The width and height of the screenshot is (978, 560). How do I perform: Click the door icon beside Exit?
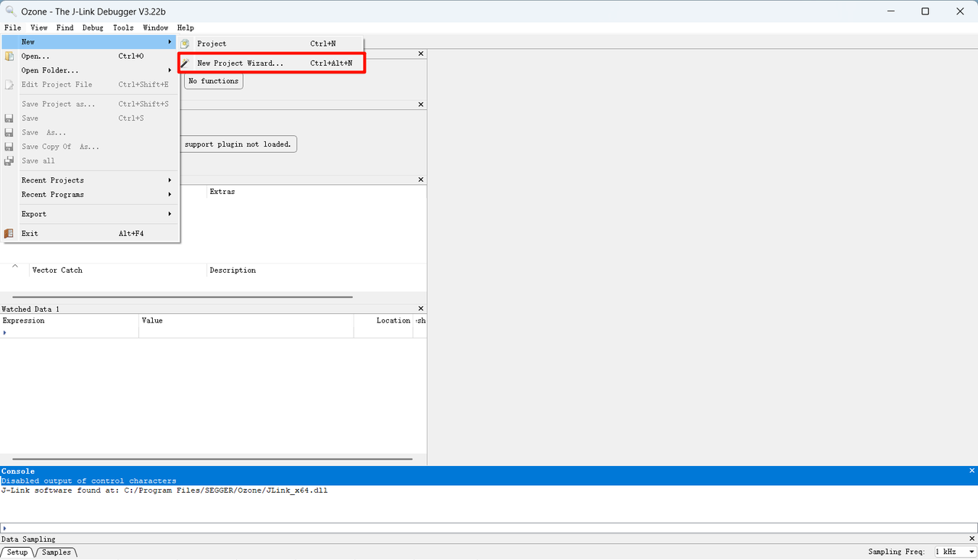point(9,234)
